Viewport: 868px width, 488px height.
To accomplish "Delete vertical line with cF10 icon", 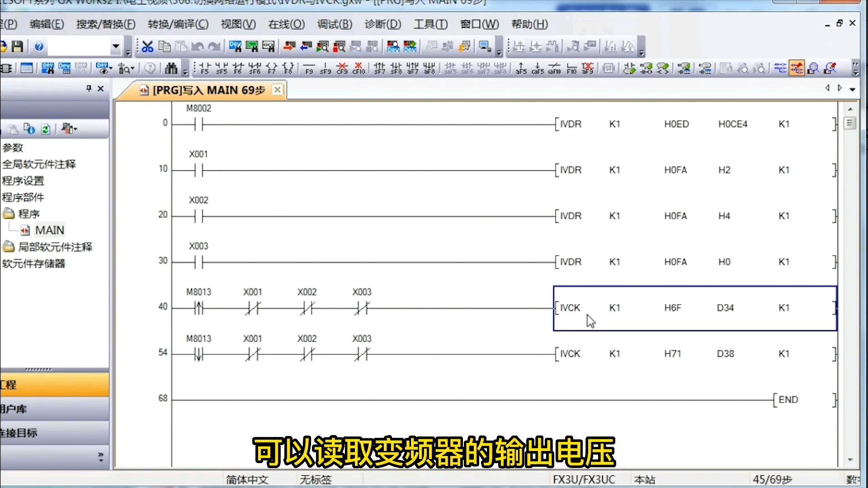I will 359,68.
